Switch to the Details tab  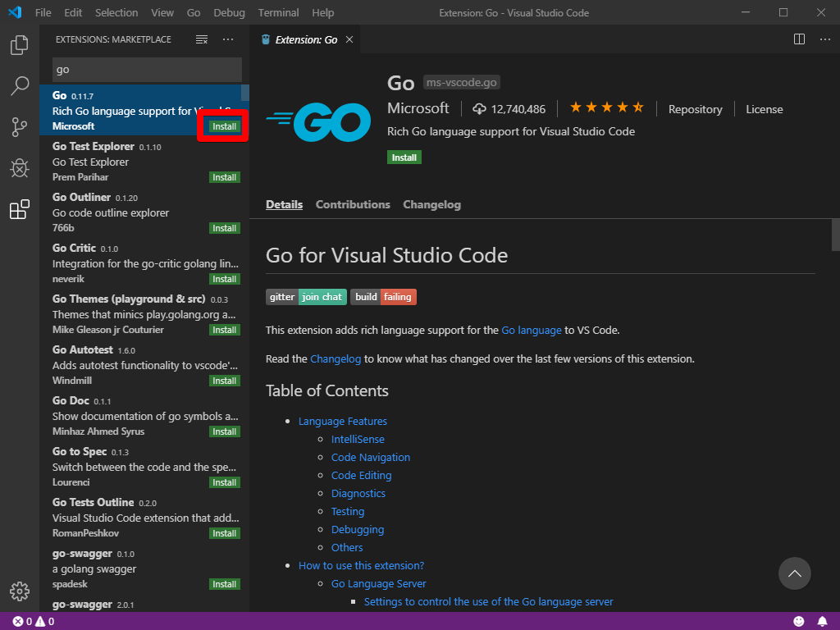pyautogui.click(x=284, y=204)
